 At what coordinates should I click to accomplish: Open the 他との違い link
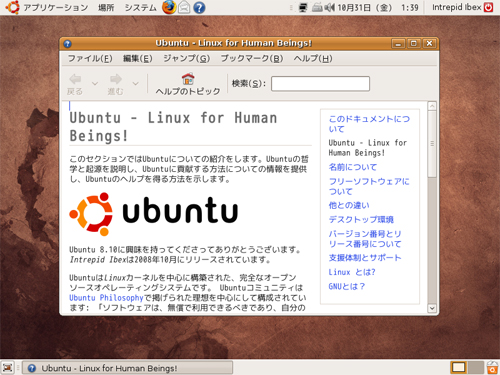pos(349,205)
